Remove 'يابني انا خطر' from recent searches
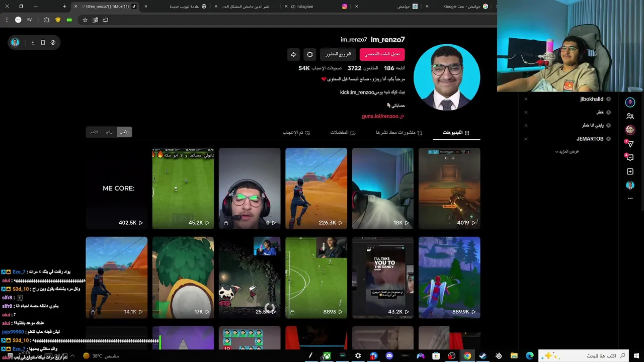This screenshot has height=362, width=644. [x=526, y=125]
